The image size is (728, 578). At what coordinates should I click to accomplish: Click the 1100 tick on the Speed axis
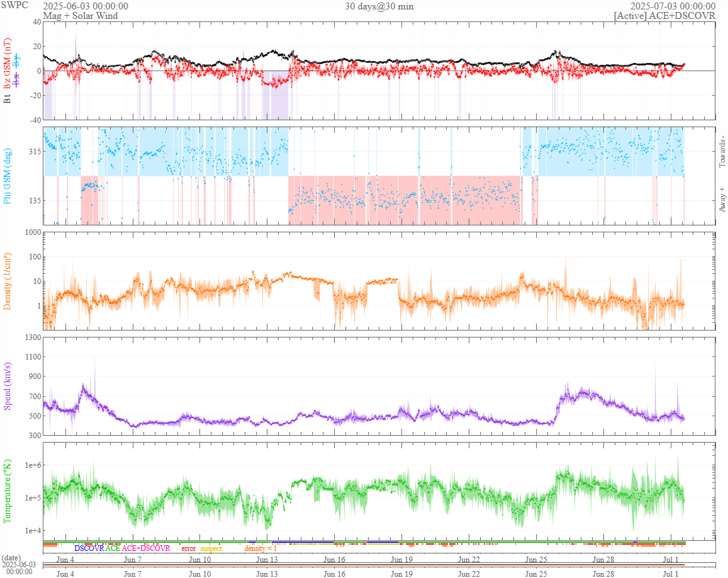pyautogui.click(x=33, y=357)
